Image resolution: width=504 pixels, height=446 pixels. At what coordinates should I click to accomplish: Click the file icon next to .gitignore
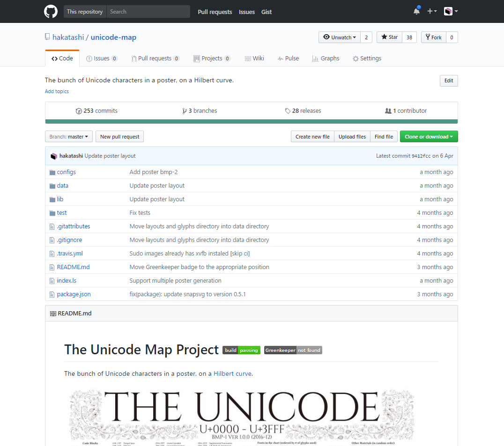(52, 240)
